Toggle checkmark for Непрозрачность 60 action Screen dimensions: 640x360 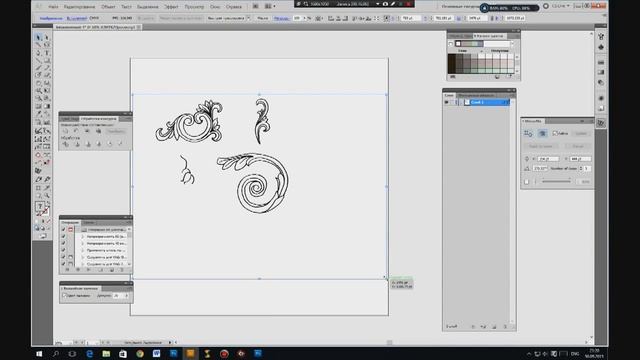pos(63,236)
